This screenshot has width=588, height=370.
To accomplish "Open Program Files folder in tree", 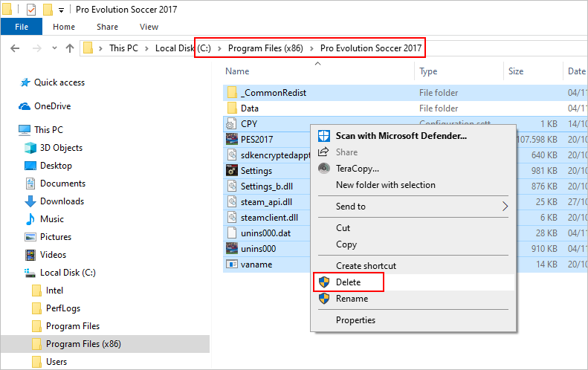I will click(x=73, y=326).
